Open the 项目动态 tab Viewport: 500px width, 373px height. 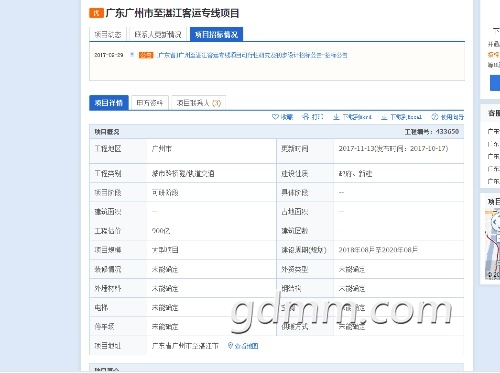click(x=107, y=34)
